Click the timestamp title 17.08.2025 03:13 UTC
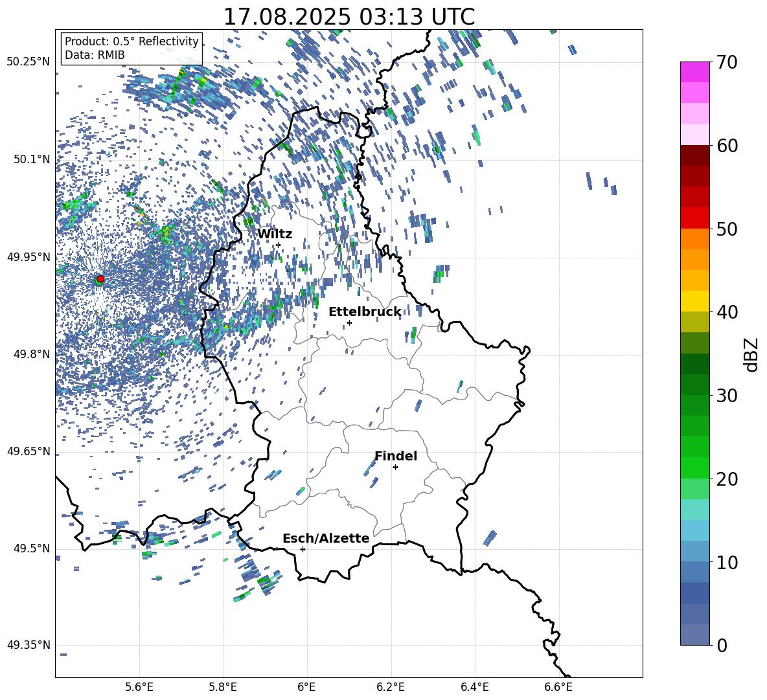This screenshot has width=767, height=700. (349, 17)
